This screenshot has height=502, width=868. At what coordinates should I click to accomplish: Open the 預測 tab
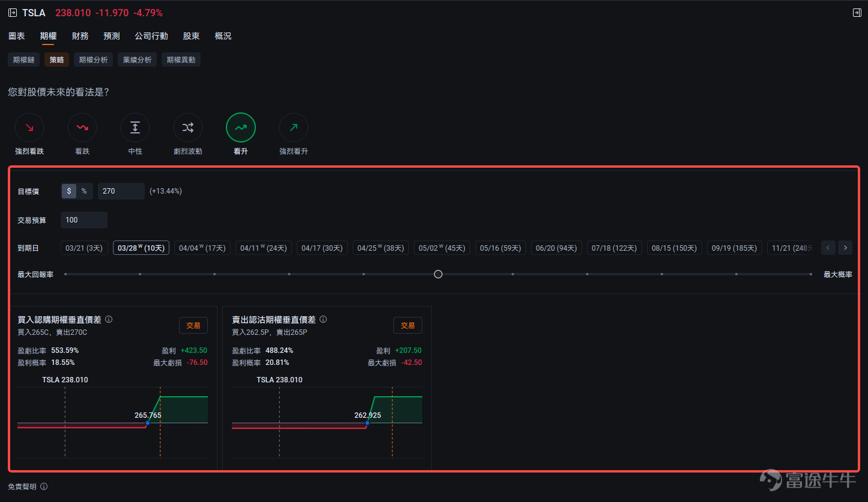[x=112, y=36]
